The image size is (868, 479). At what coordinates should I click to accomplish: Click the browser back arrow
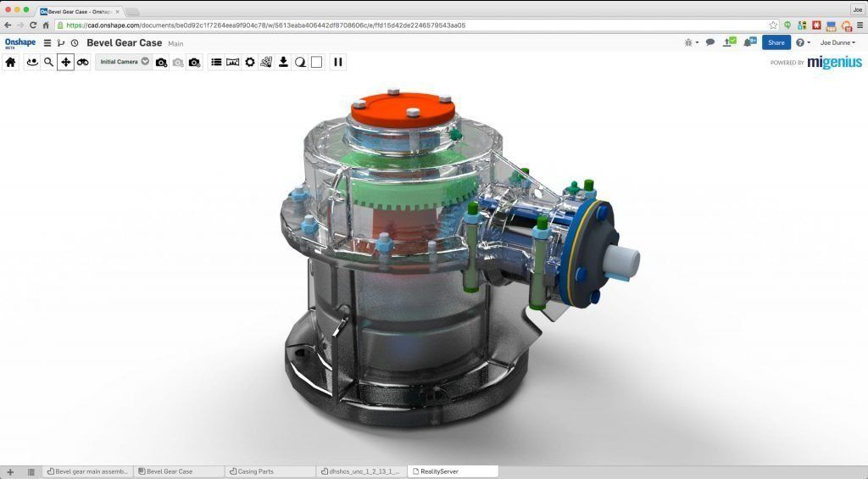click(x=8, y=25)
